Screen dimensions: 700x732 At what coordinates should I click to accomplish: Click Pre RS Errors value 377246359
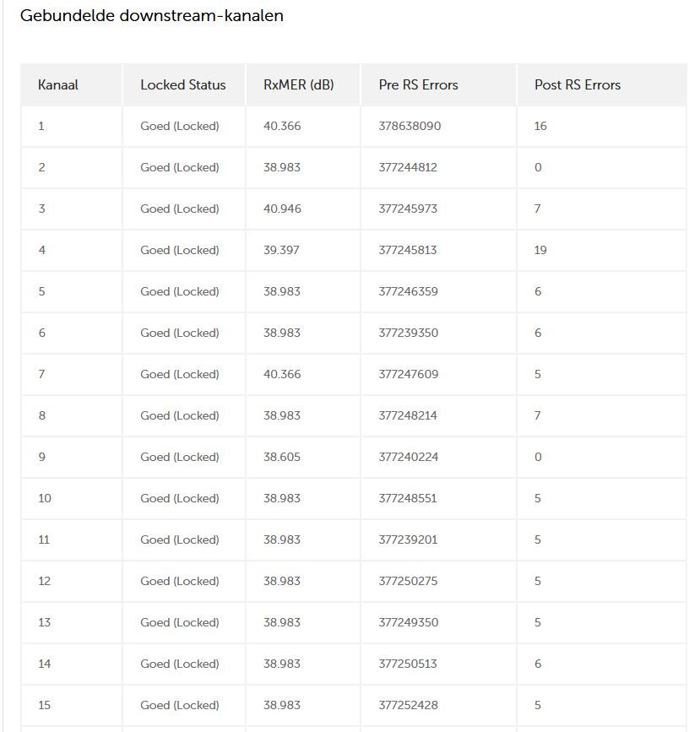[x=409, y=291]
